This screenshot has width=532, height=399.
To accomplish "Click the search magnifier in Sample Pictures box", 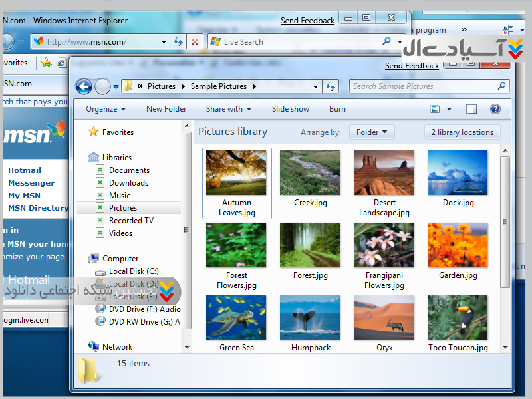I will coord(501,86).
